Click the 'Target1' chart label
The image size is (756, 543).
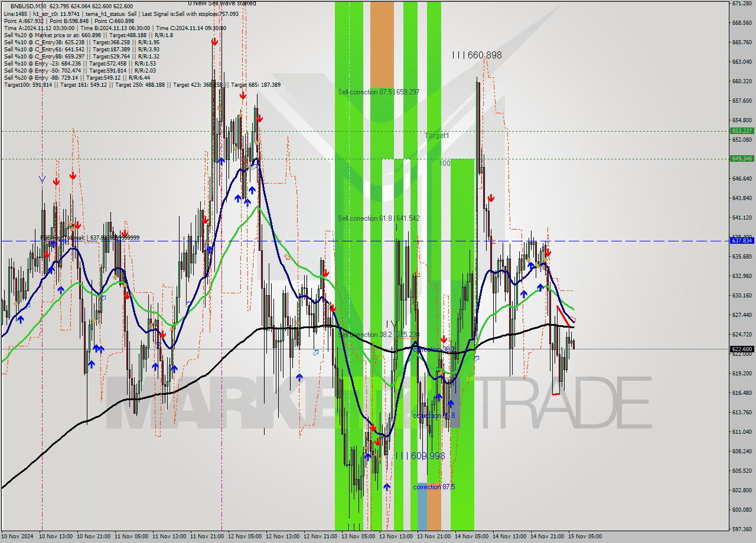437,135
